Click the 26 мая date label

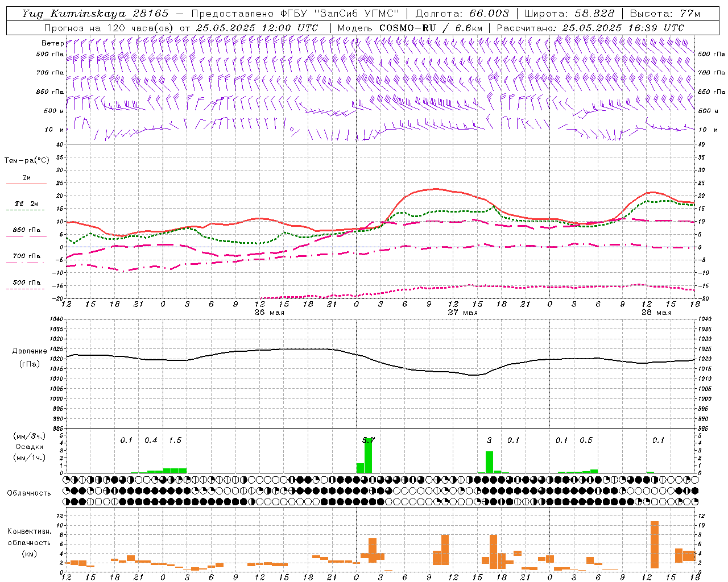[x=270, y=313]
